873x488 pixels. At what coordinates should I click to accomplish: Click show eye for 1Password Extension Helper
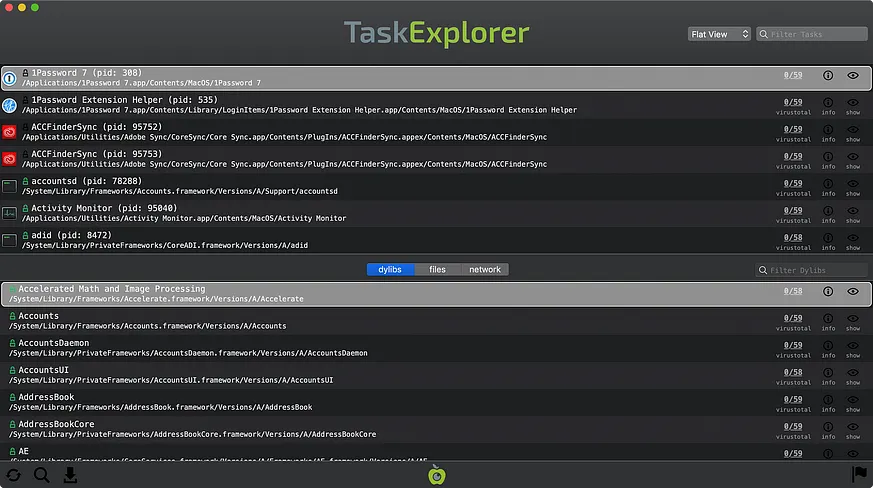[853, 103]
